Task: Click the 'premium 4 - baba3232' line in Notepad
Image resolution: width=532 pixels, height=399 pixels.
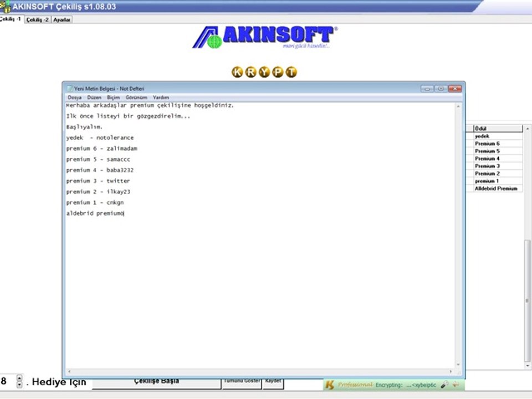Action: point(100,170)
